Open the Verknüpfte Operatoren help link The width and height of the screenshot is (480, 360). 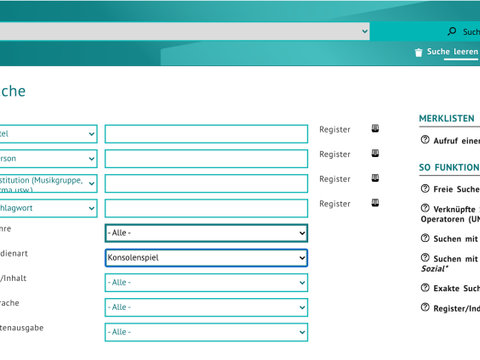[x=450, y=214]
